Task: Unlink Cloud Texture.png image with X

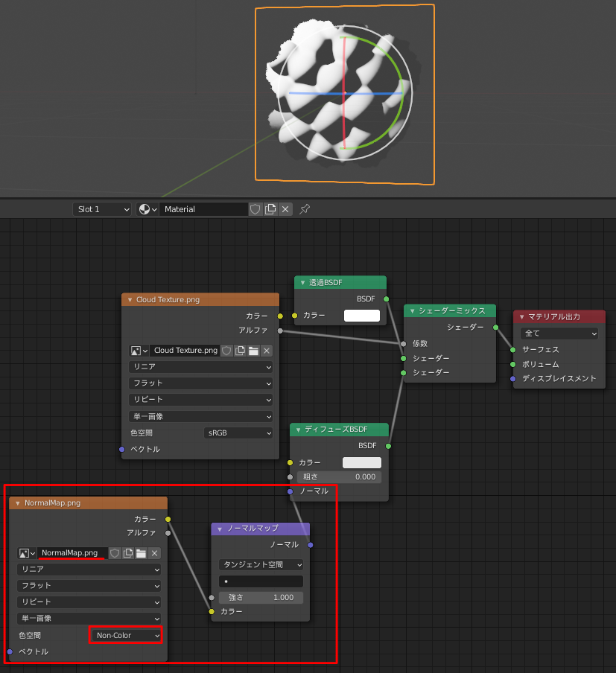Action: pyautogui.click(x=267, y=351)
